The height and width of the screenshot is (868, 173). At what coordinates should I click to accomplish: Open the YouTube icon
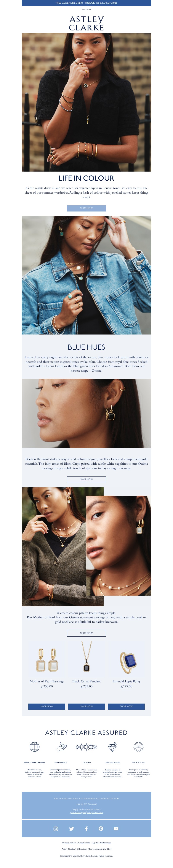[x=116, y=829]
